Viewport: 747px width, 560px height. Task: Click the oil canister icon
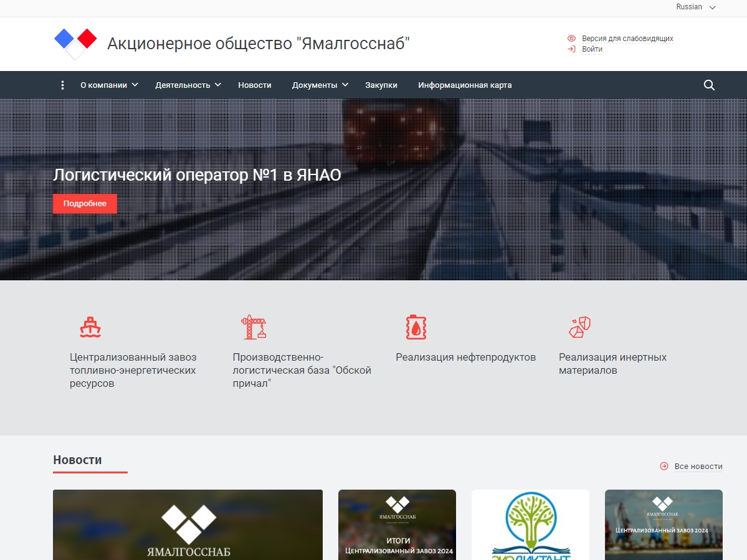[416, 327]
